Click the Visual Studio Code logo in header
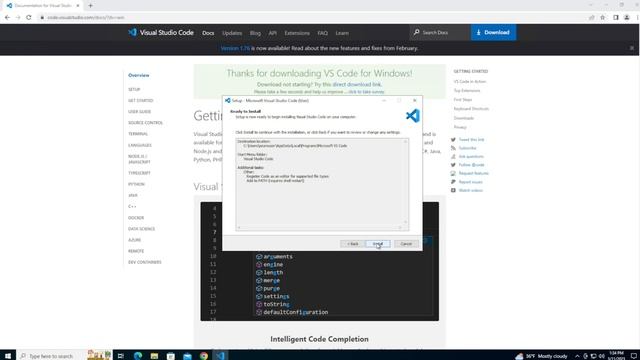This screenshot has width=640, height=360. pyautogui.click(x=161, y=33)
